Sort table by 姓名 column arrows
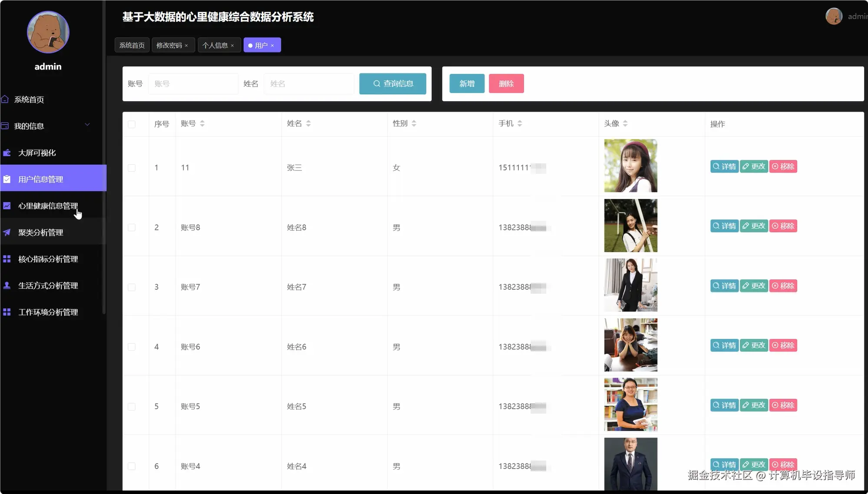 308,124
